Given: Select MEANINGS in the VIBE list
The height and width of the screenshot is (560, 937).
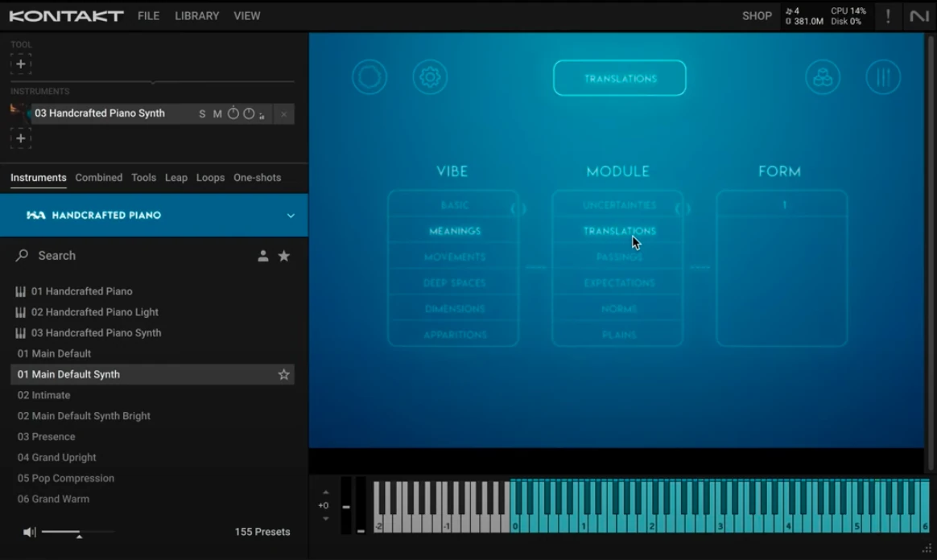Looking at the screenshot, I should [x=454, y=231].
